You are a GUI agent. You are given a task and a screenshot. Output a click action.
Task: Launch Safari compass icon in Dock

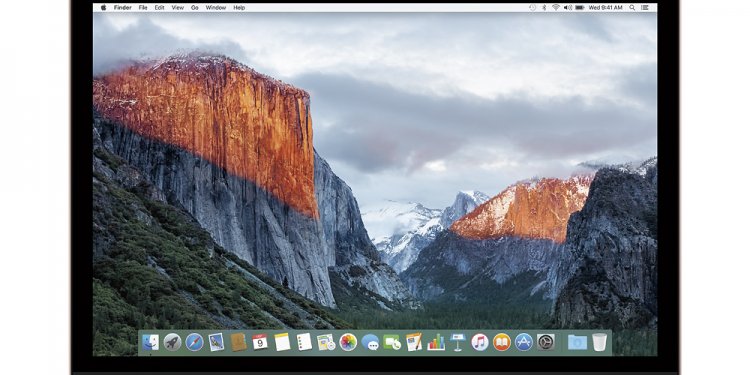[x=195, y=342]
